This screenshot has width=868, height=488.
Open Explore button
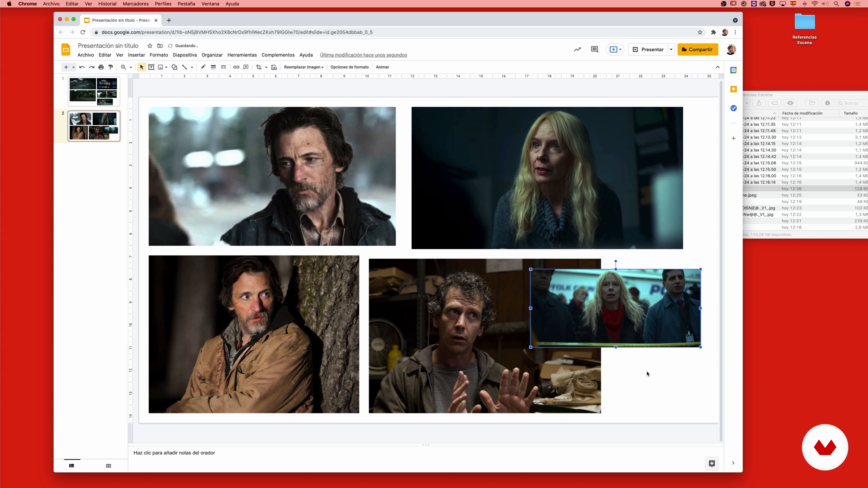point(712,463)
